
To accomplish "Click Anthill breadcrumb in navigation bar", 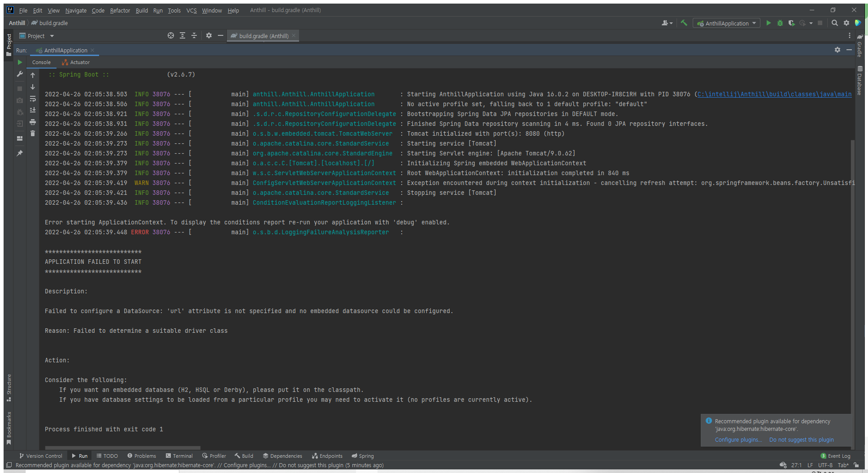I will tap(17, 23).
